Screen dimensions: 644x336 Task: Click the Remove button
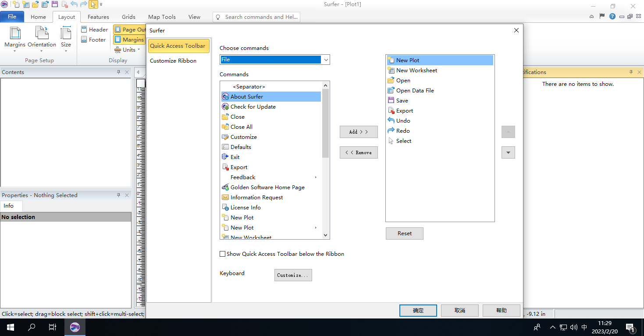point(359,152)
